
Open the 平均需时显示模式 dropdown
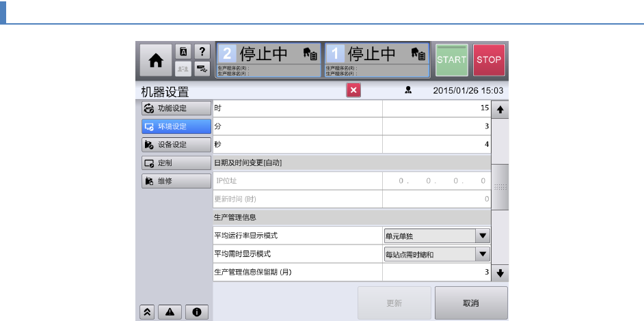pos(437,255)
